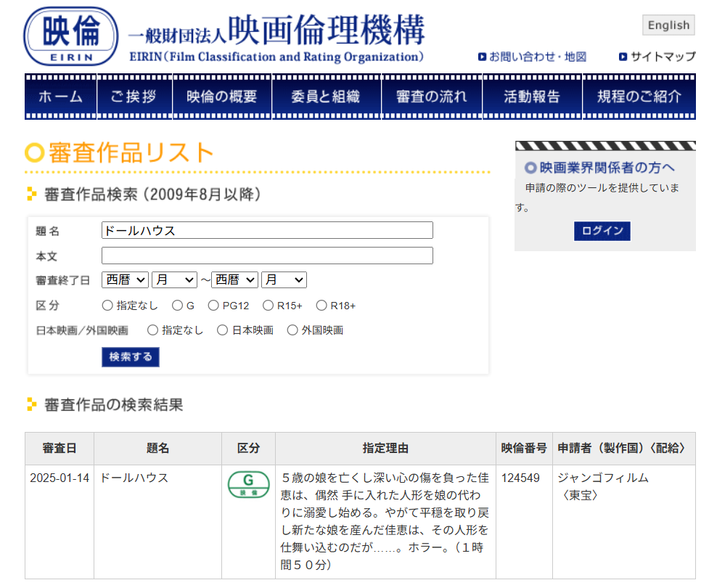
Task: Click the 本文 input field
Action: (267, 256)
